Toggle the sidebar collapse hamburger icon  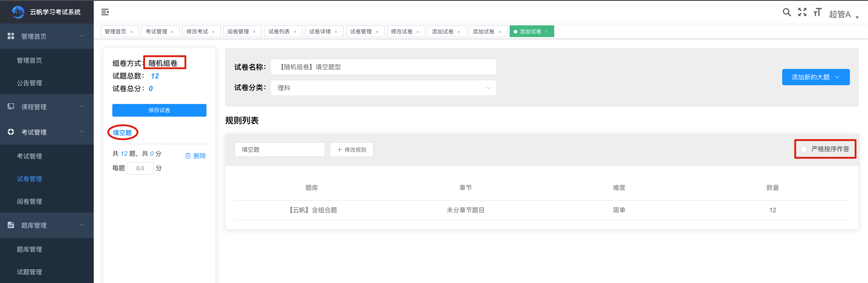click(105, 12)
